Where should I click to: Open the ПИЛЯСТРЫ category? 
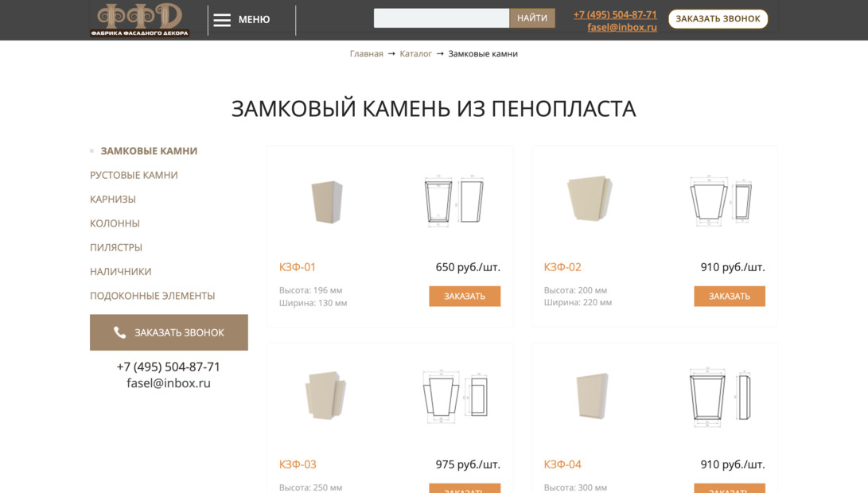[x=116, y=247]
